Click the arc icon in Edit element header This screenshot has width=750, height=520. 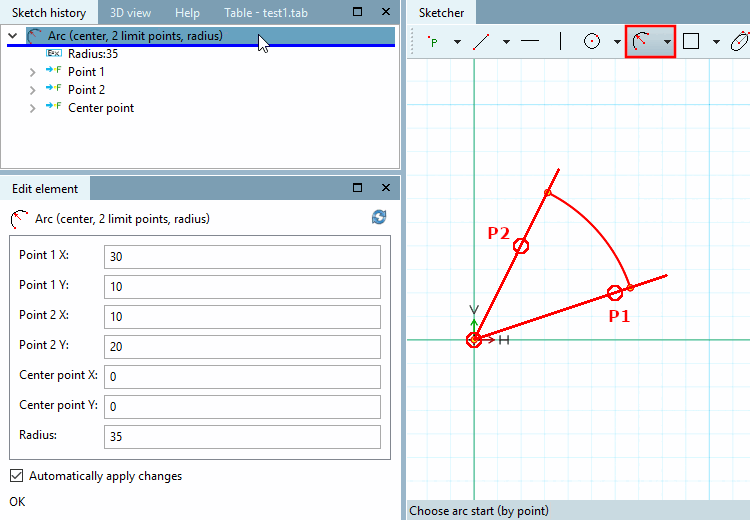[x=19, y=219]
